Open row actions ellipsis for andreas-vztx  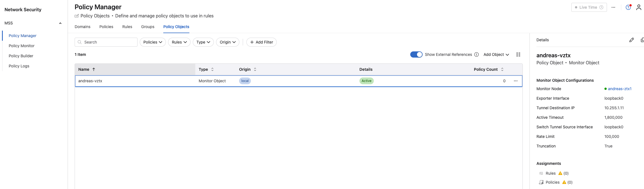[x=515, y=81]
